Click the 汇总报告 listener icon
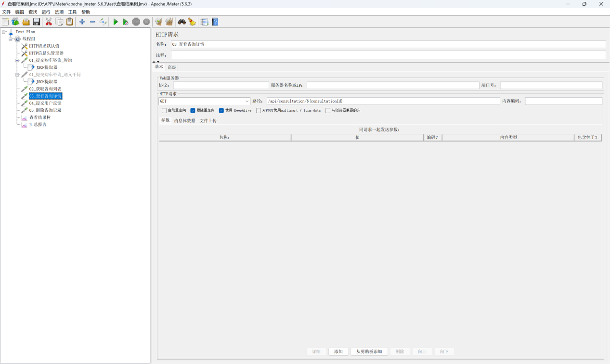This screenshot has width=610, height=364. [x=25, y=125]
